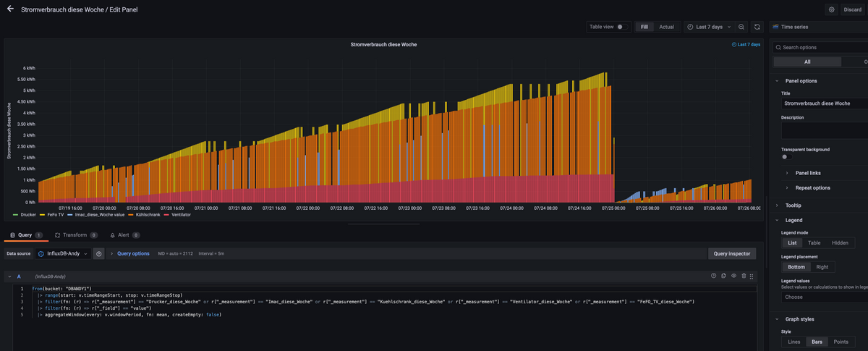Screen dimensions: 868x351
Task: Switch to the Transform tab
Action: (75, 235)
